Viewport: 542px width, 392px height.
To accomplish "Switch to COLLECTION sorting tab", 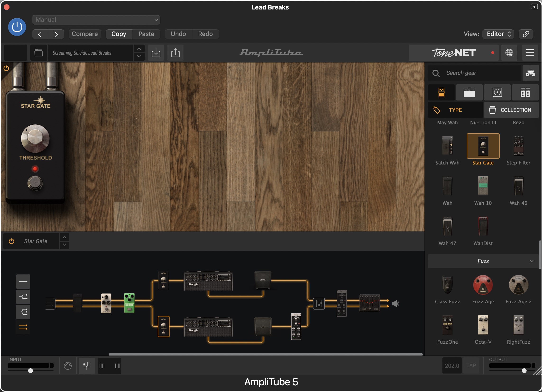I will pos(511,110).
